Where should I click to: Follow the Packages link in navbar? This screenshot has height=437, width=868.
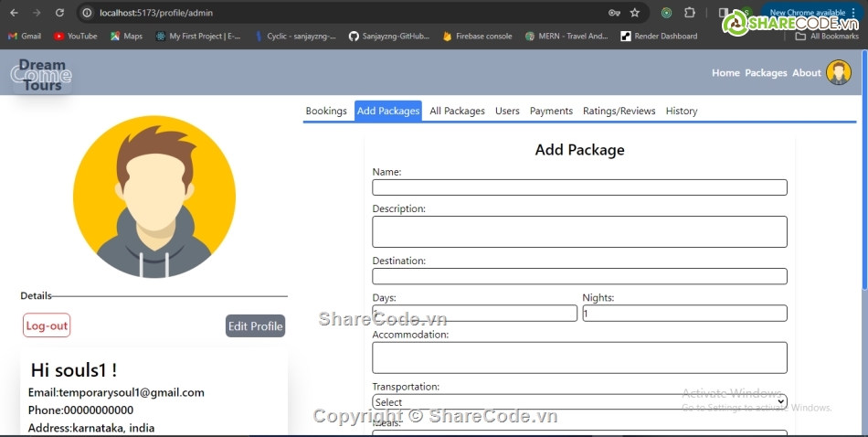point(766,73)
